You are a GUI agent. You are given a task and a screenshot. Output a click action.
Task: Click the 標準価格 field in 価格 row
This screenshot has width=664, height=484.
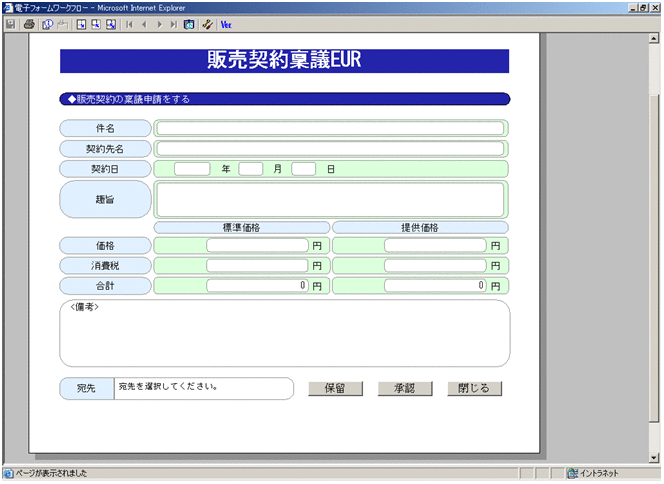257,245
